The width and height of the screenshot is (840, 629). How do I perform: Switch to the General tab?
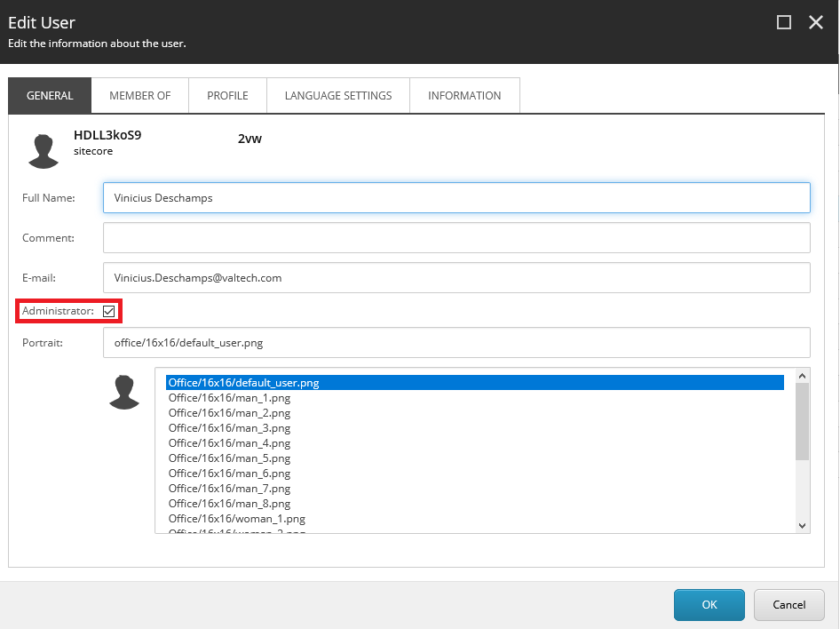(50, 95)
